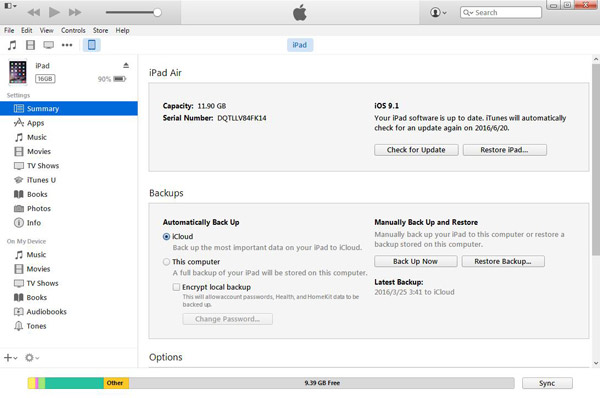The image size is (600, 398).
Task: Open the TV Shows library icon
Action: pyautogui.click(x=49, y=45)
